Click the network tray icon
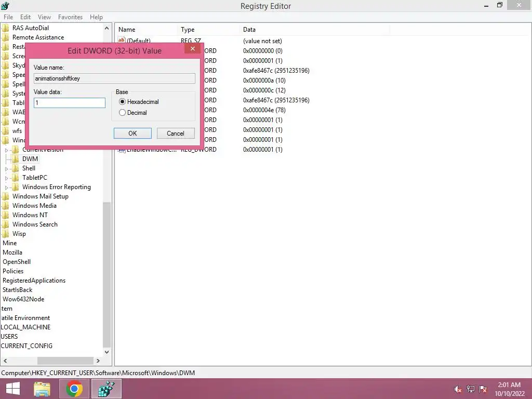The height and width of the screenshot is (399, 532). [471, 389]
